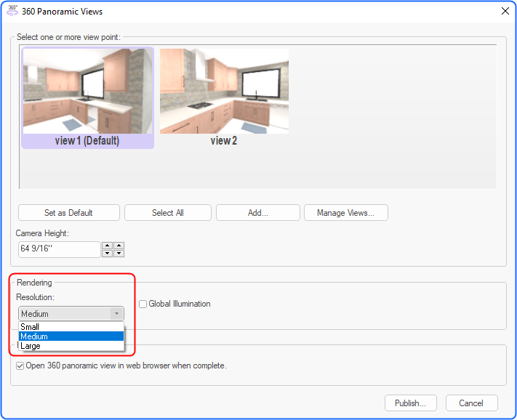Click the Cancel button

(x=471, y=403)
